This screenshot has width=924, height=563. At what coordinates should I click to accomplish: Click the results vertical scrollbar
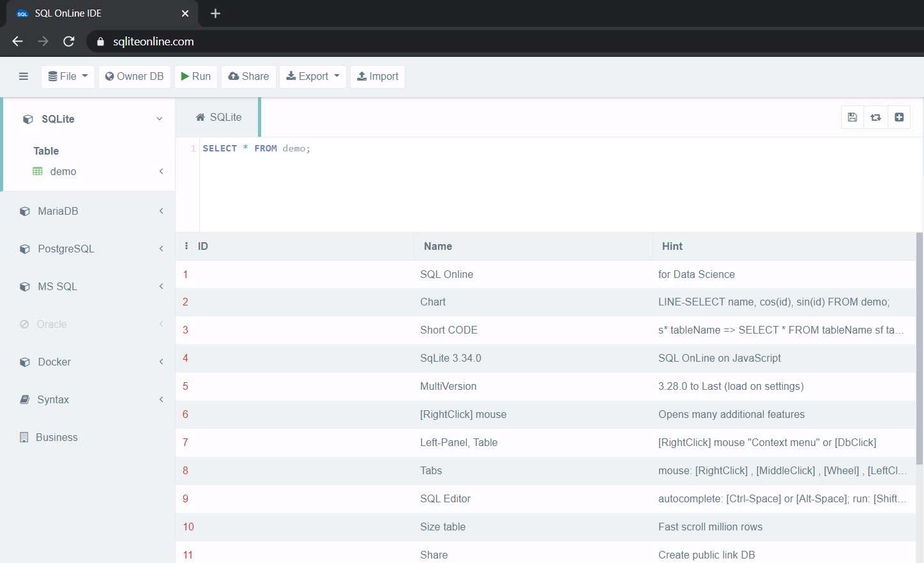pyautogui.click(x=920, y=348)
